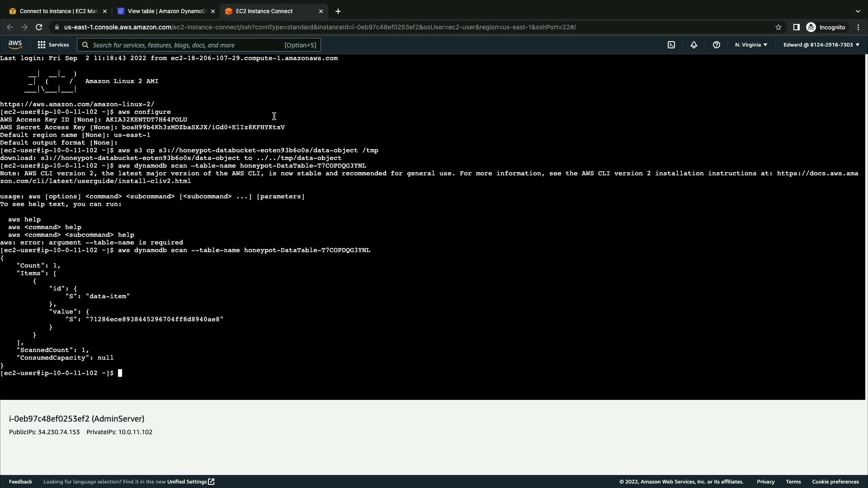868x488 pixels.
Task: Bookmark this page with the star icon
Action: [778, 27]
